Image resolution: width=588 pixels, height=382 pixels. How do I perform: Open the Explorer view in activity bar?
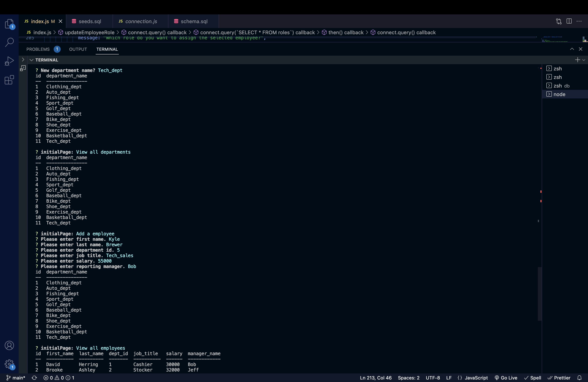(x=9, y=24)
